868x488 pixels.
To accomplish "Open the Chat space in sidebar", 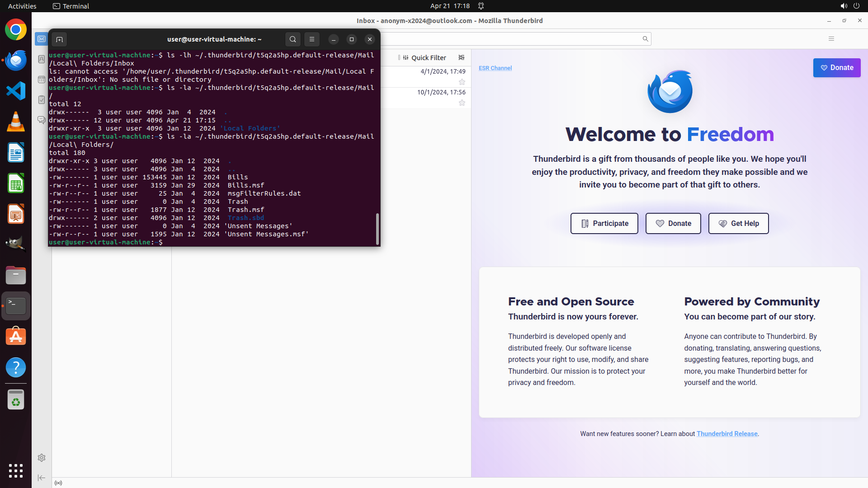I will click(41, 120).
